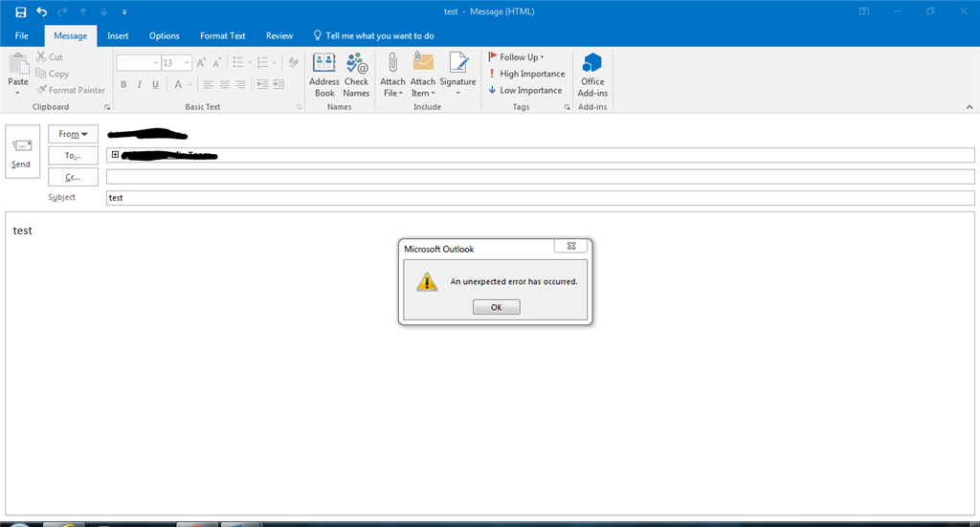Open the font color dropdown arrow

[189, 84]
